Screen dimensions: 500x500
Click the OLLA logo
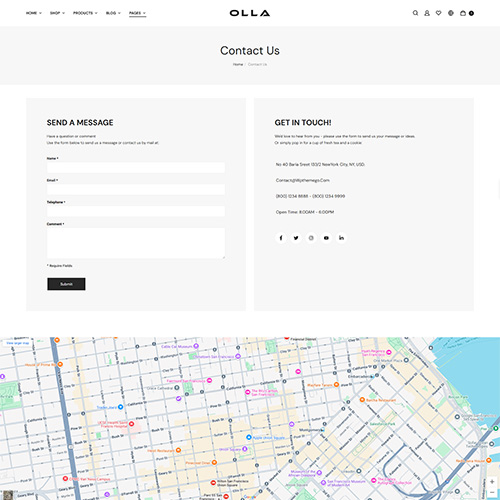tap(250, 13)
